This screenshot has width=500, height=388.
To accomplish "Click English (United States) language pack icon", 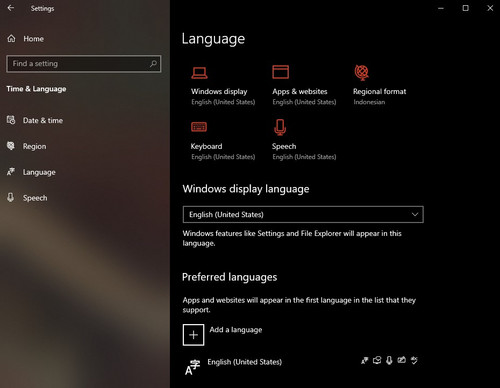I will pos(193,367).
